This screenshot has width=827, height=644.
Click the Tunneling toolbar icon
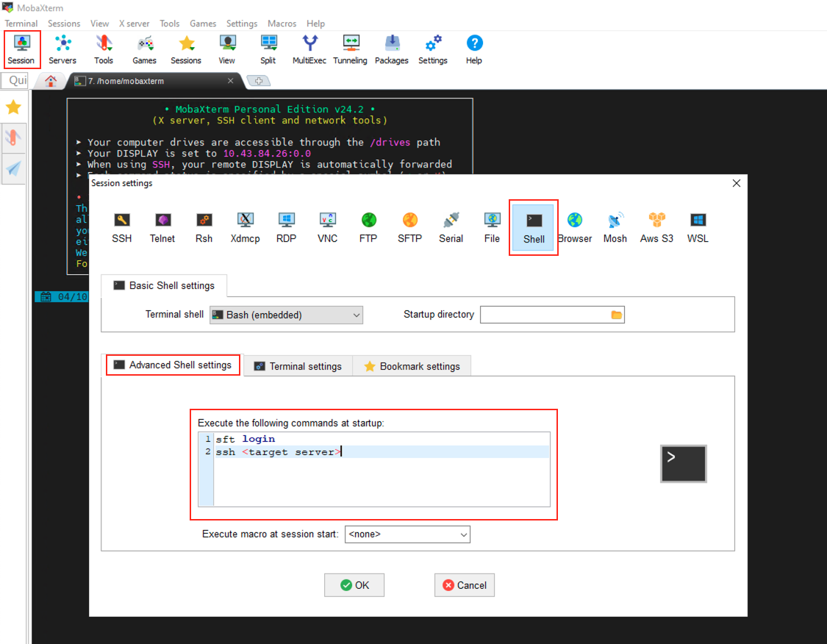350,49
